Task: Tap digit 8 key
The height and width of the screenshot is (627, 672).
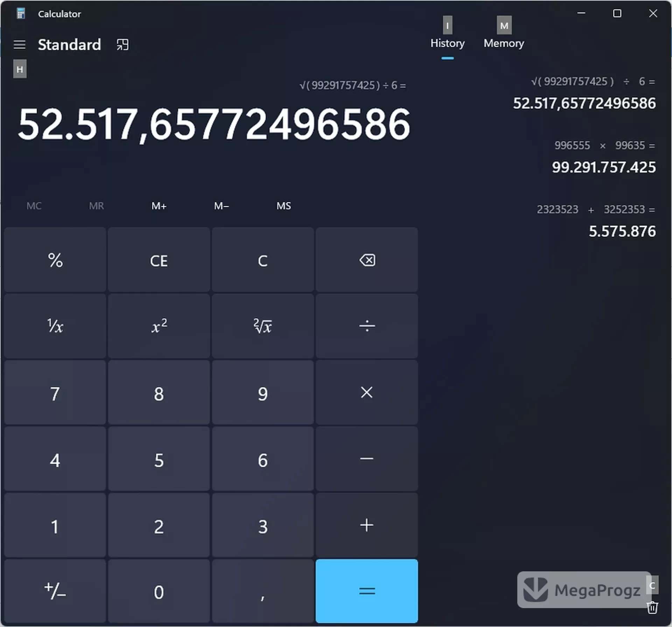Action: [x=159, y=393]
